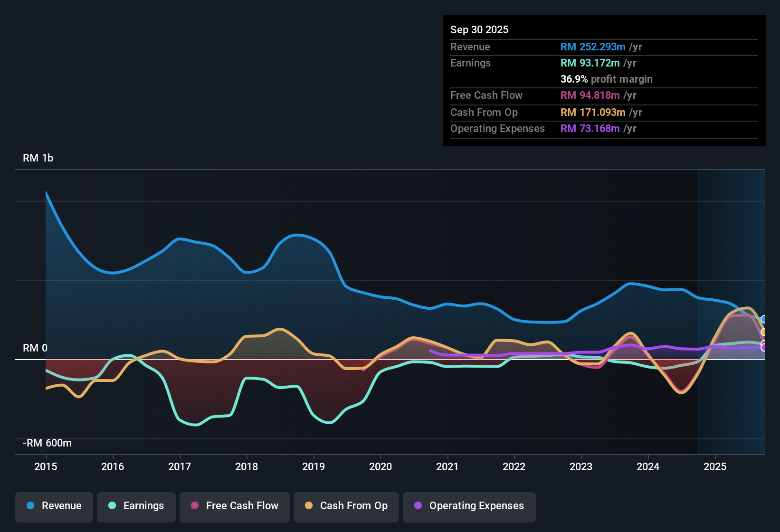Screen dimensions: 780x532
Task: Toggle the Earnings series off
Action: click(136, 506)
